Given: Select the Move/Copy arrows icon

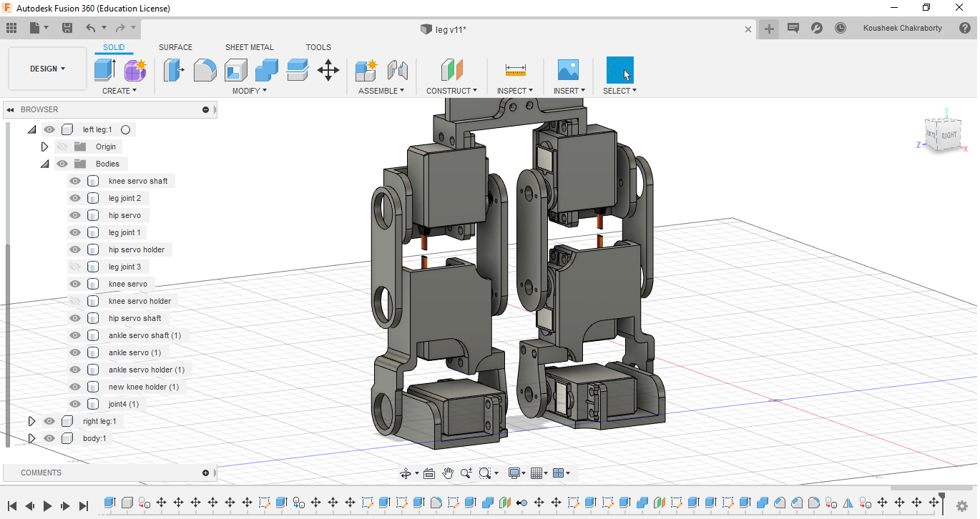Looking at the screenshot, I should 328,70.
